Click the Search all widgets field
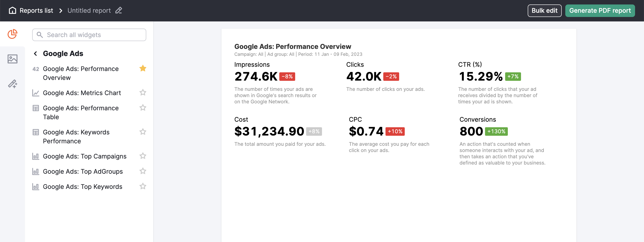The width and height of the screenshot is (644, 242). coord(89,35)
